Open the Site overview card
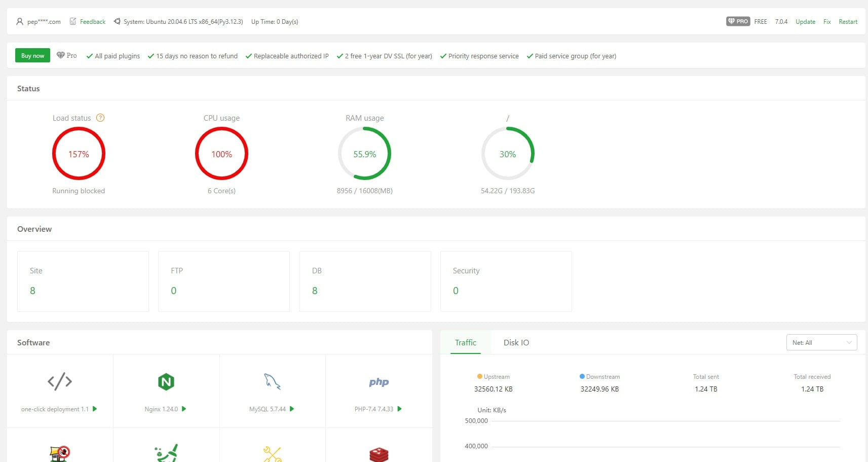 [83, 281]
